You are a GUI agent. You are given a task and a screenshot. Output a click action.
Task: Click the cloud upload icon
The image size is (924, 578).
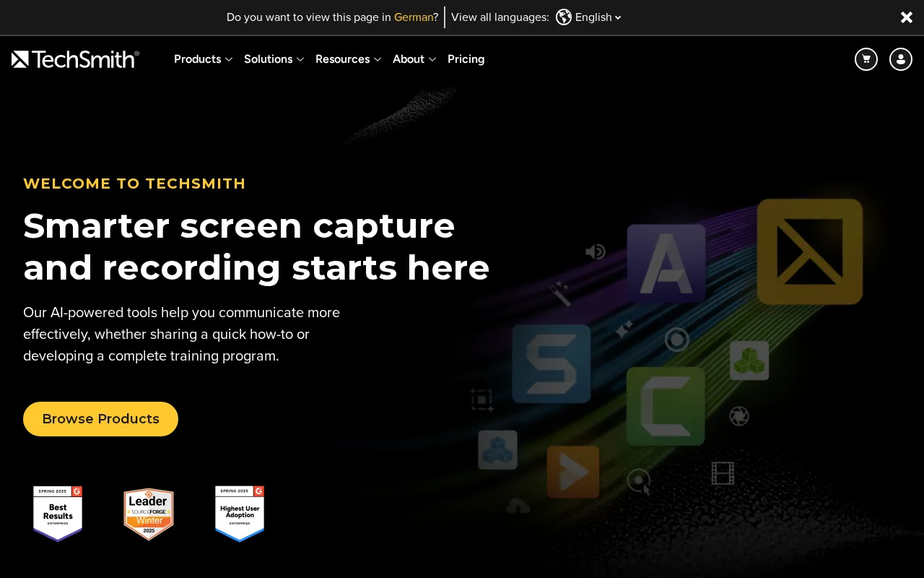518,506
